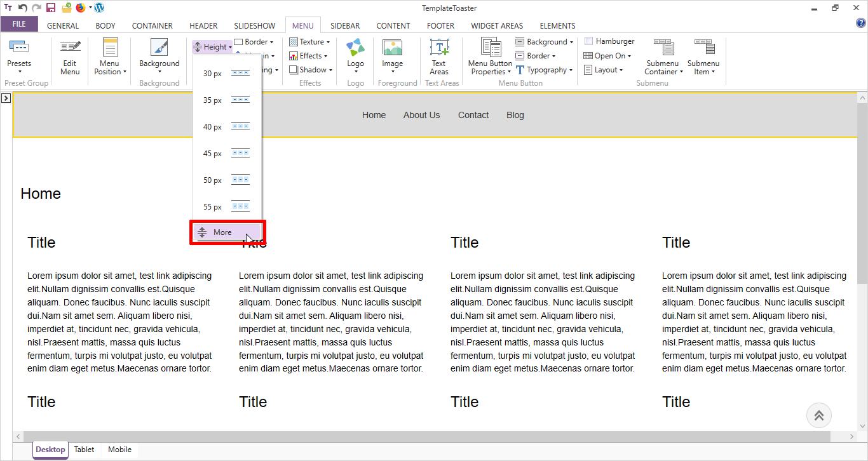Open Menu Button Properties

click(x=490, y=57)
